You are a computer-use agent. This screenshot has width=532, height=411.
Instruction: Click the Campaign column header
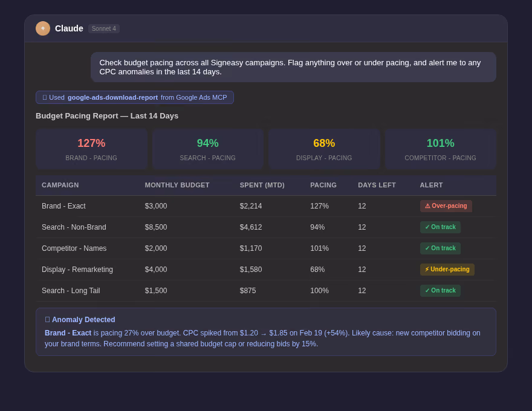pyautogui.click(x=60, y=185)
